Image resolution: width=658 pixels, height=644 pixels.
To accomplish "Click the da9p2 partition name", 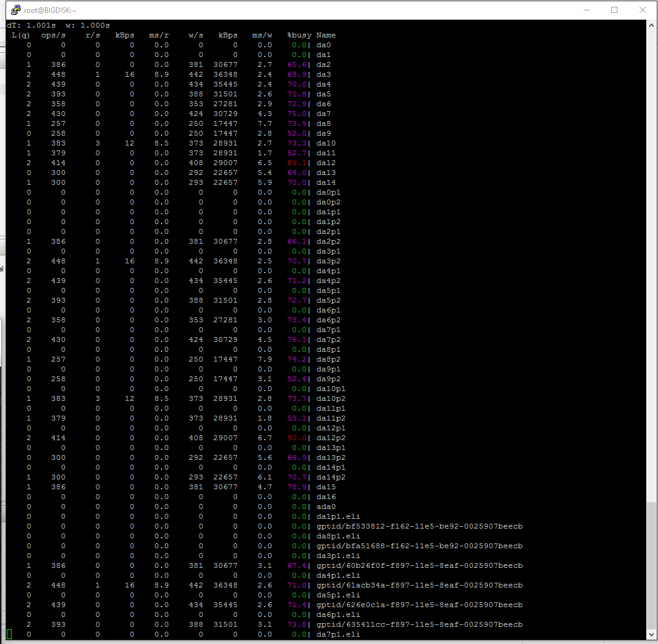I will pyautogui.click(x=329, y=379).
